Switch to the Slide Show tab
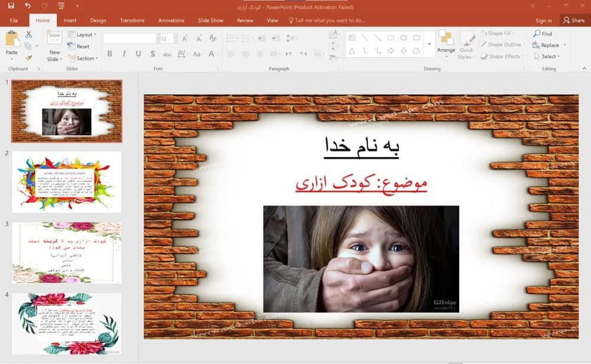 click(211, 20)
